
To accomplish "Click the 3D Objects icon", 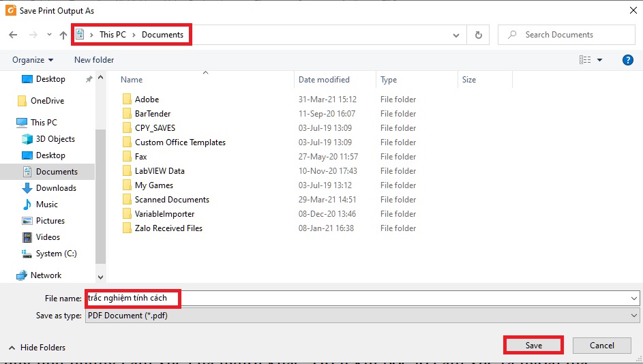I will tap(27, 139).
